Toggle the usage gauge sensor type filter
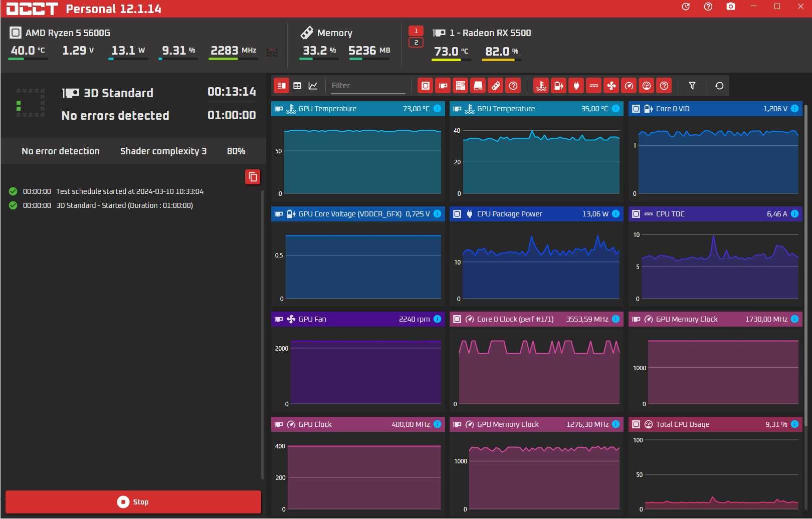Viewport: 812px width, 519px height. tap(647, 86)
